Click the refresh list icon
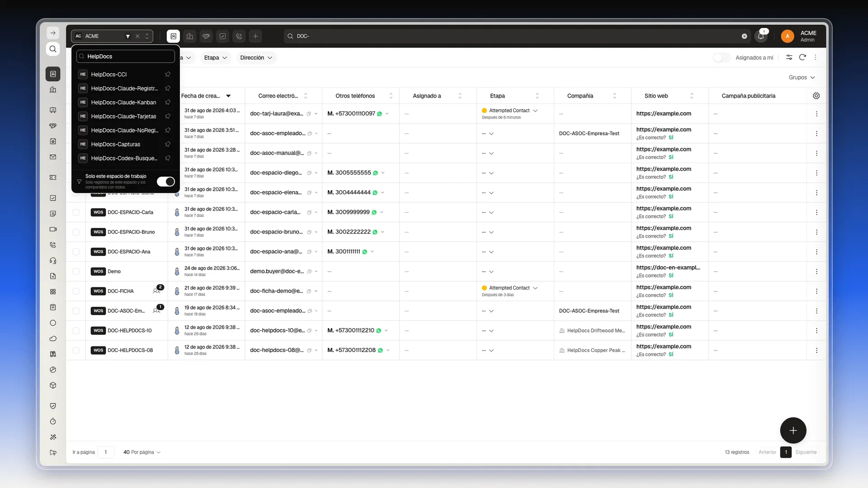 pyautogui.click(x=802, y=57)
